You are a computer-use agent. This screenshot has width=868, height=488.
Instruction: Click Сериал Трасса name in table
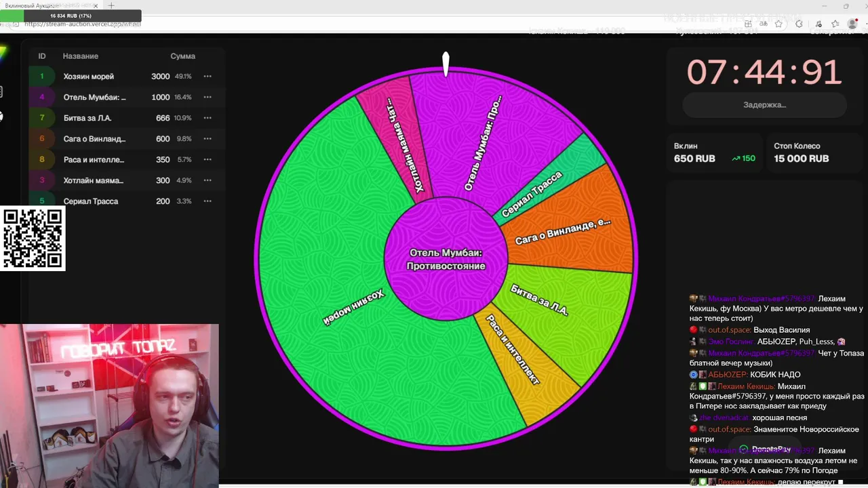coord(91,201)
